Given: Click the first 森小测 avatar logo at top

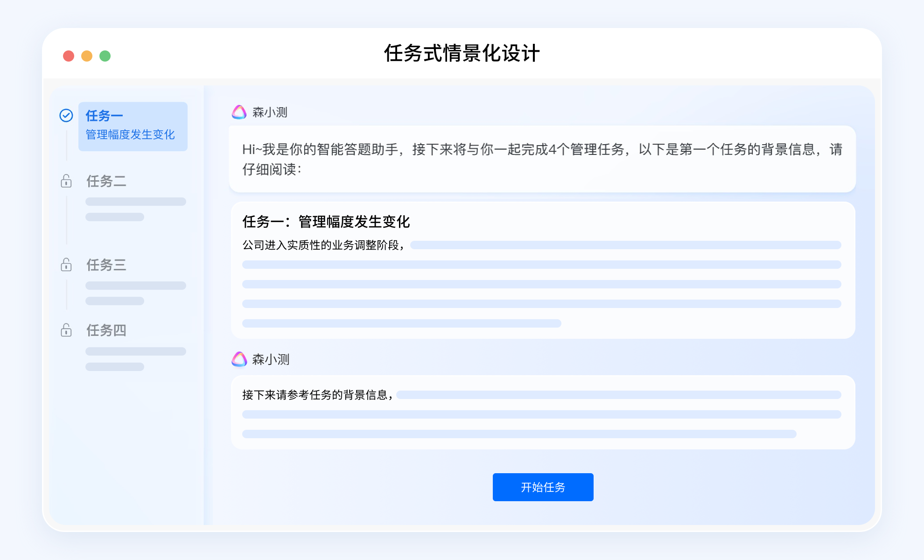Looking at the screenshot, I should tap(239, 112).
